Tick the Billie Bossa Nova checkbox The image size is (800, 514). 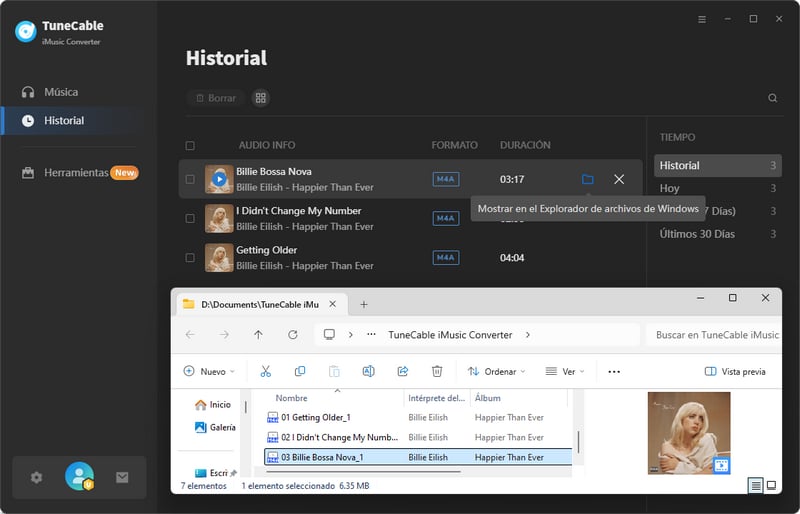click(190, 180)
